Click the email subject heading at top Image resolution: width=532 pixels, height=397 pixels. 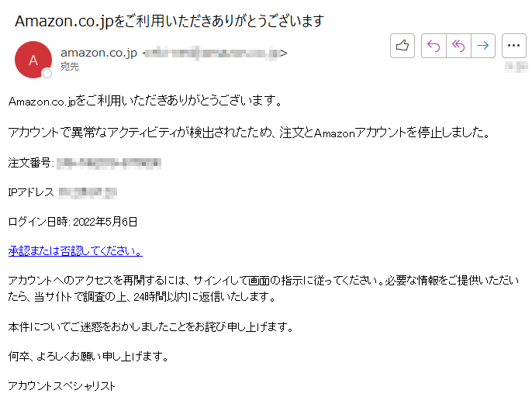point(169,21)
